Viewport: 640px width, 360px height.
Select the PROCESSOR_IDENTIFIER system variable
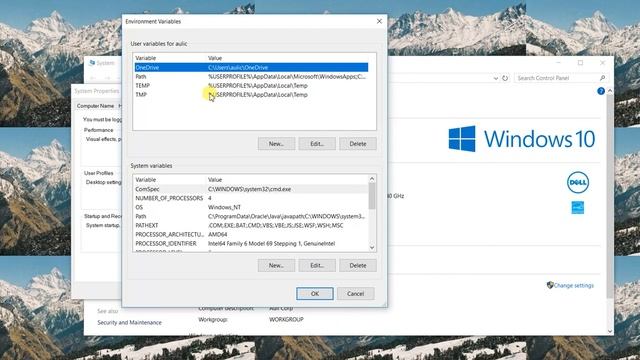click(x=251, y=243)
